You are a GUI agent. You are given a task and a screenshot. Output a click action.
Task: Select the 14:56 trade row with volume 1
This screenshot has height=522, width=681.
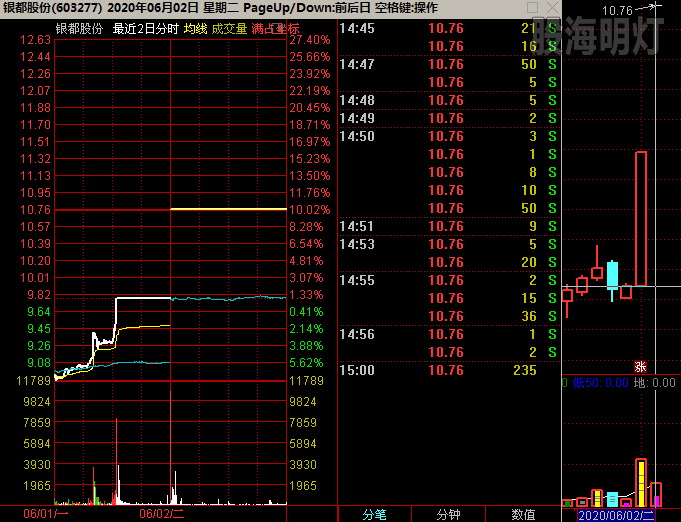(450, 334)
